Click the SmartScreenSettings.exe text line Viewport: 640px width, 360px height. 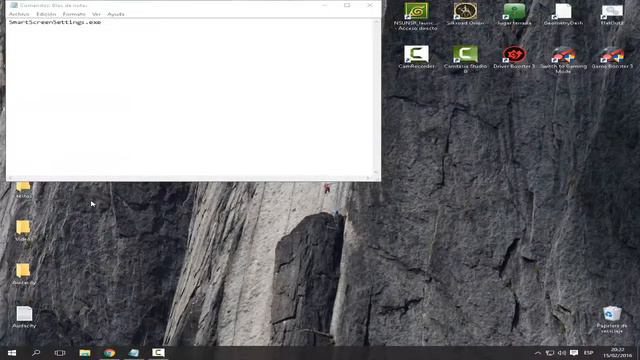point(55,22)
